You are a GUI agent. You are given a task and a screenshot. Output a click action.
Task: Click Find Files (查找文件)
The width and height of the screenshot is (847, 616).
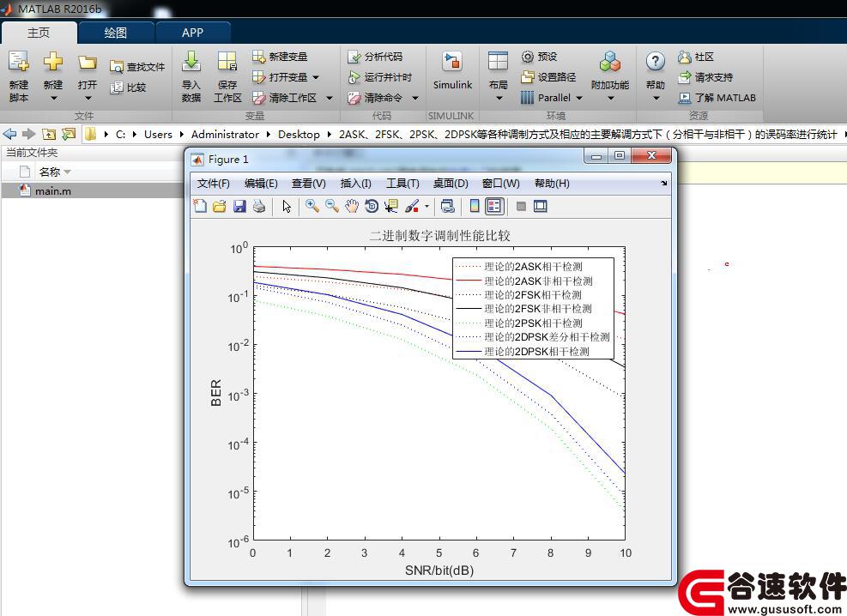[137, 67]
